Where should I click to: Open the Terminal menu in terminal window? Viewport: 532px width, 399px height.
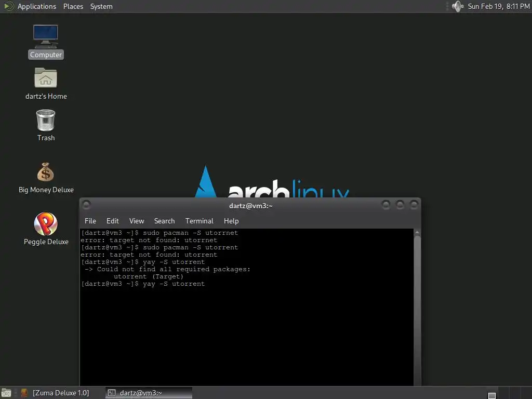coord(199,221)
